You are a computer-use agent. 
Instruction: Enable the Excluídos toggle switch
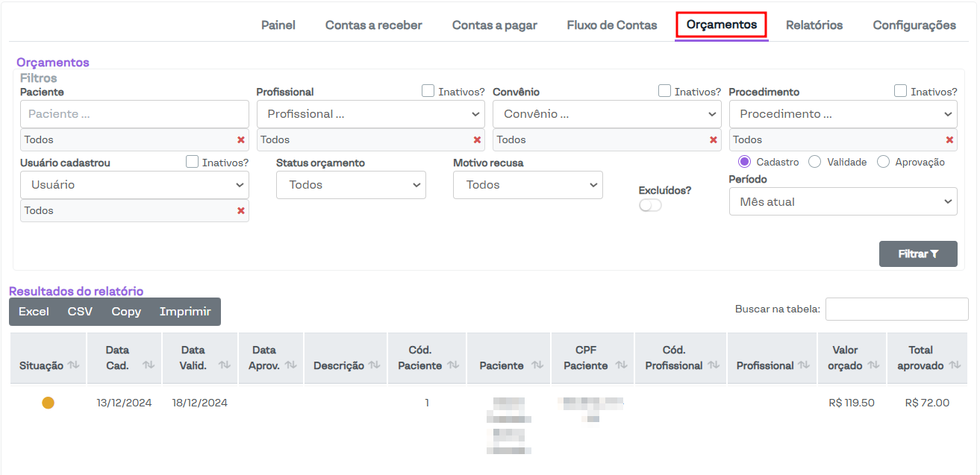point(650,205)
